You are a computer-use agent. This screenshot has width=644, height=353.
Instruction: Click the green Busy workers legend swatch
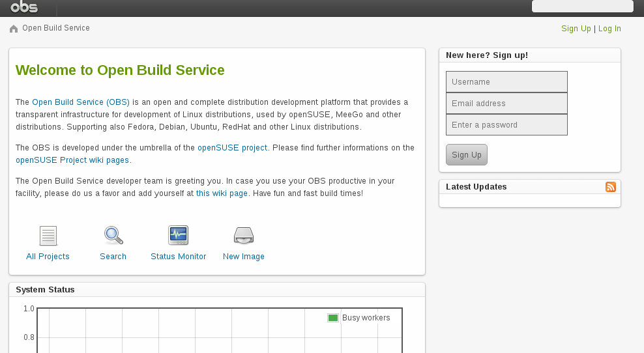[333, 318]
